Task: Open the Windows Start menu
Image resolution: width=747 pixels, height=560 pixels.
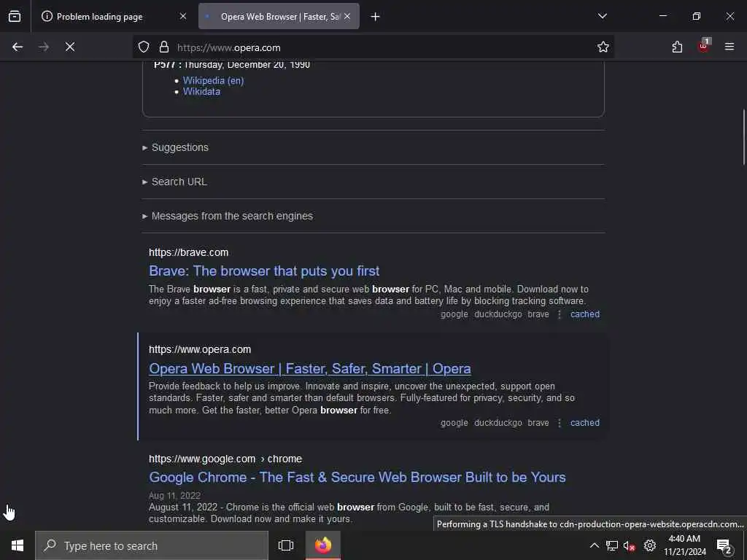Action: [18, 545]
